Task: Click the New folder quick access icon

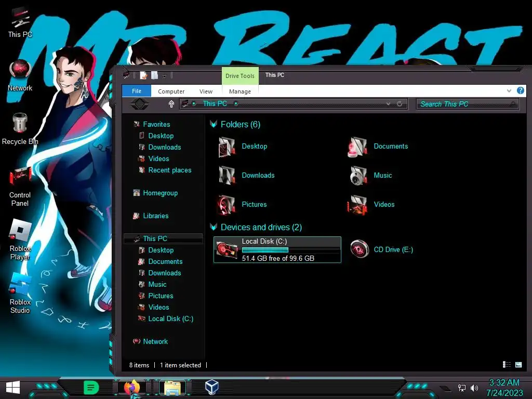Action: click(154, 75)
